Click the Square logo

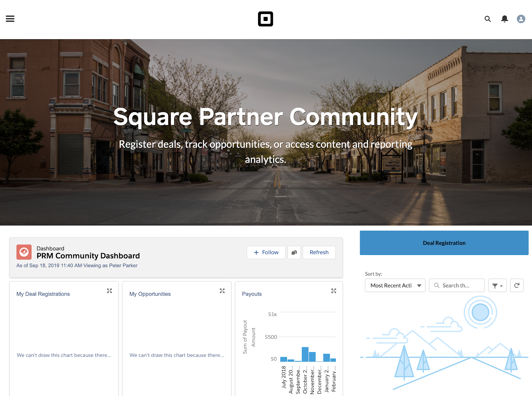tap(265, 19)
